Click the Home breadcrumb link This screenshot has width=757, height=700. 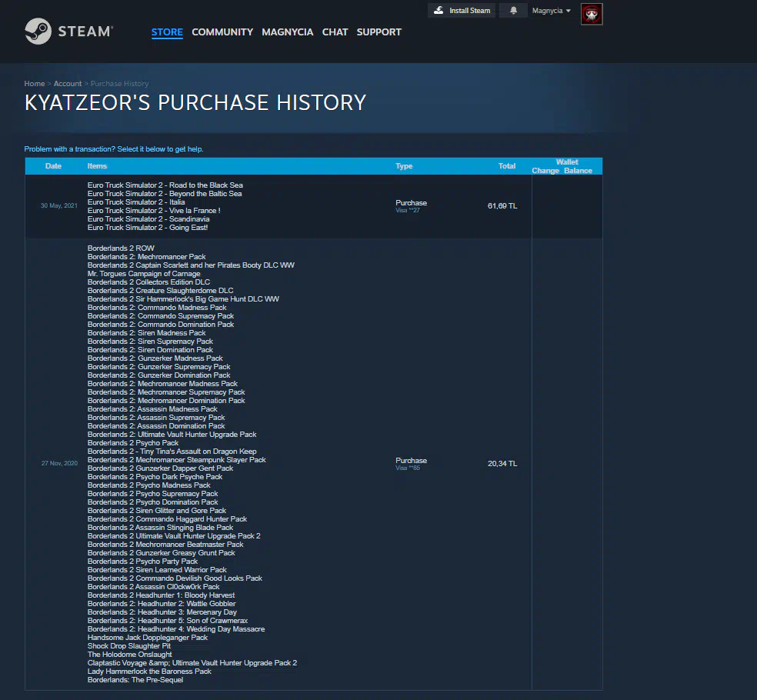click(x=35, y=84)
